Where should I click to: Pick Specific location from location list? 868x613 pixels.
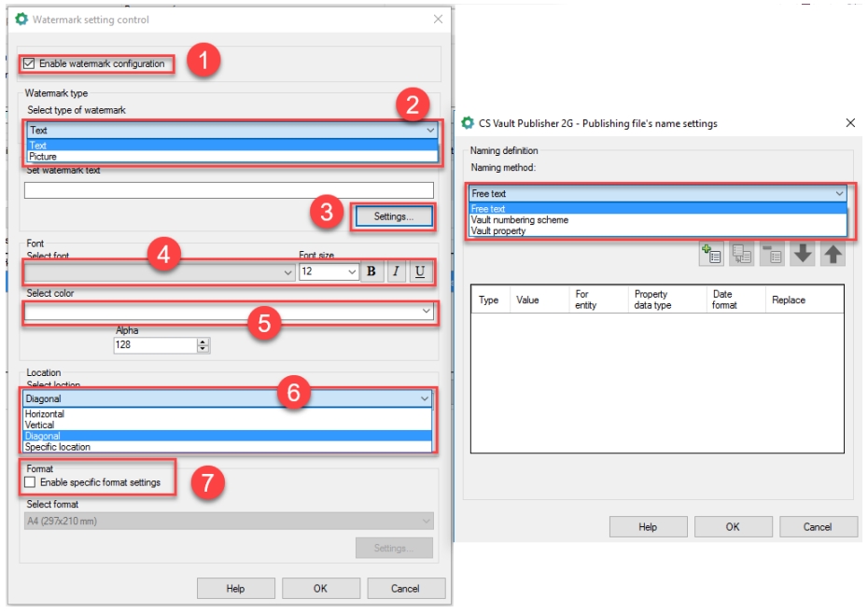pyautogui.click(x=58, y=447)
